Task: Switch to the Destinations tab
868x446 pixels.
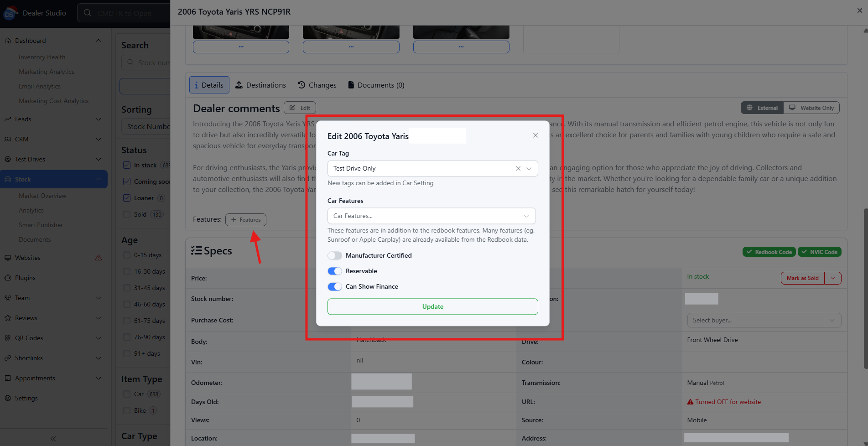Action: click(x=261, y=85)
